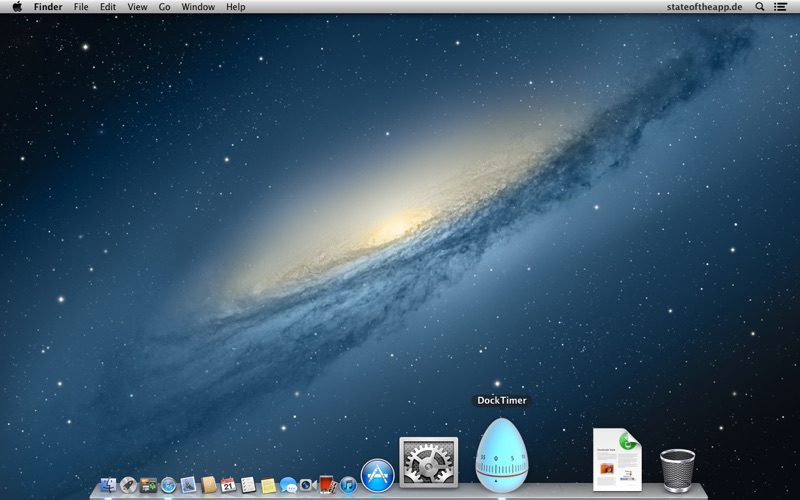Screen dimensions: 800x500
Task: Launch iTunes from the Dock
Action: 348,485
